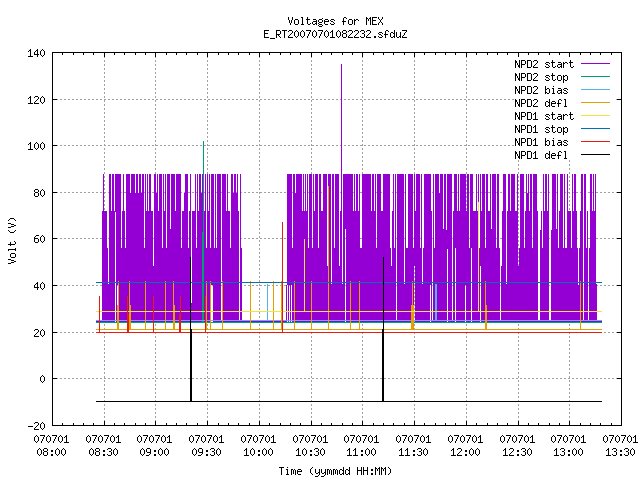Click the light blue NPD2 bias legend line
This screenshot has width=640, height=480.
596,89
